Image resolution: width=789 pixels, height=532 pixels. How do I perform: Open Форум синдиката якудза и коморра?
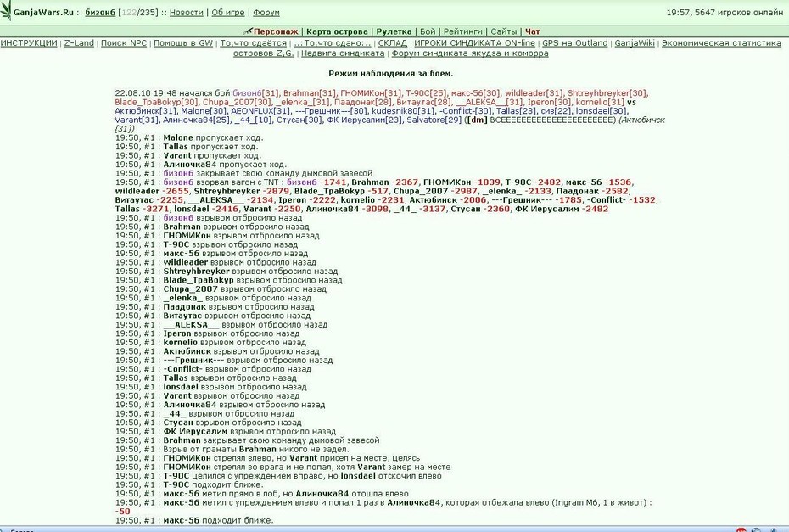[x=470, y=53]
